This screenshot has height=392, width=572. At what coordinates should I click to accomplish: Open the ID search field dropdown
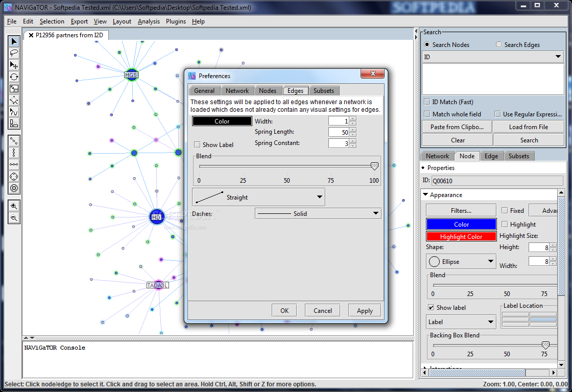[558, 57]
